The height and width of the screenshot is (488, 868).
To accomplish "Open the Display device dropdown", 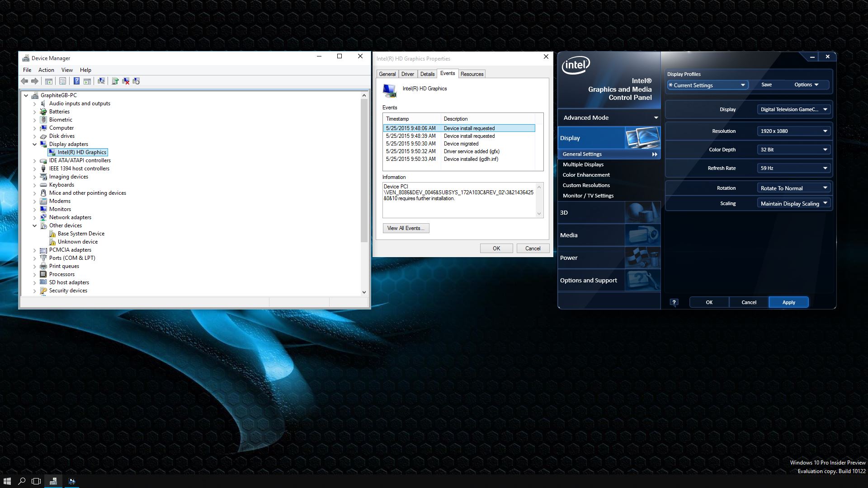I will point(794,109).
